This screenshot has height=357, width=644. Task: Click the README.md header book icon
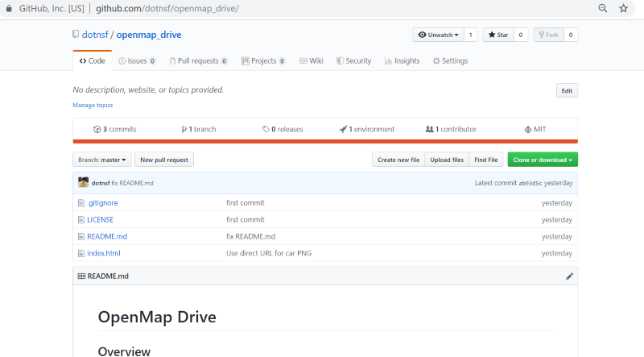tap(81, 276)
